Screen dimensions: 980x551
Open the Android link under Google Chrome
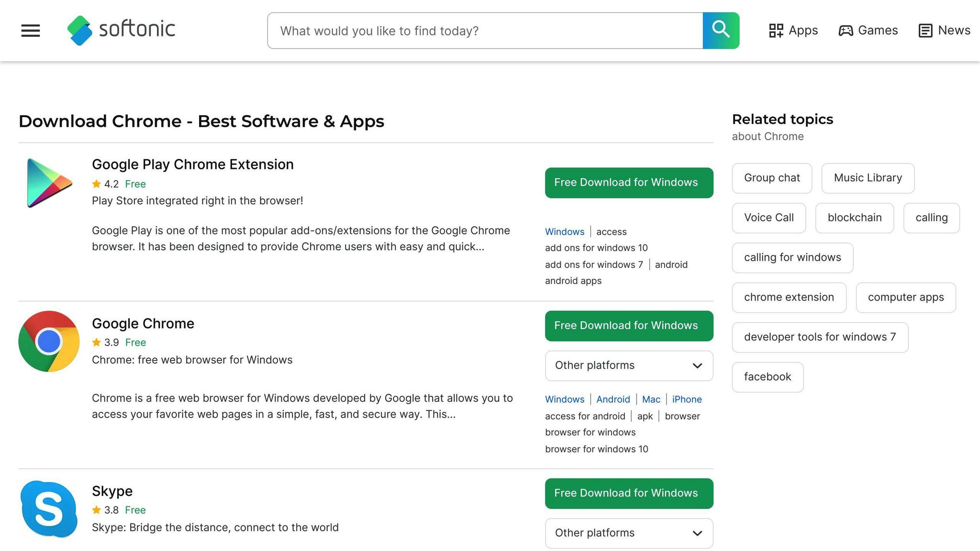pos(612,399)
